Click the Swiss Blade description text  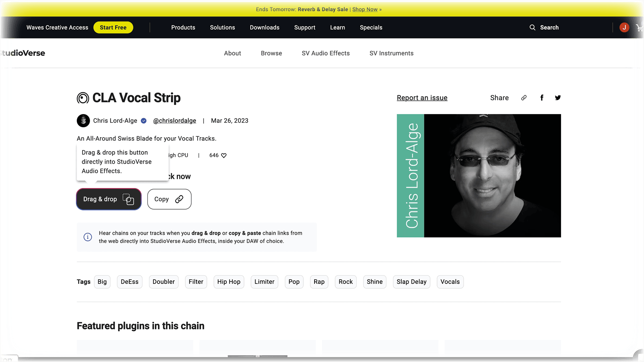[147, 138]
